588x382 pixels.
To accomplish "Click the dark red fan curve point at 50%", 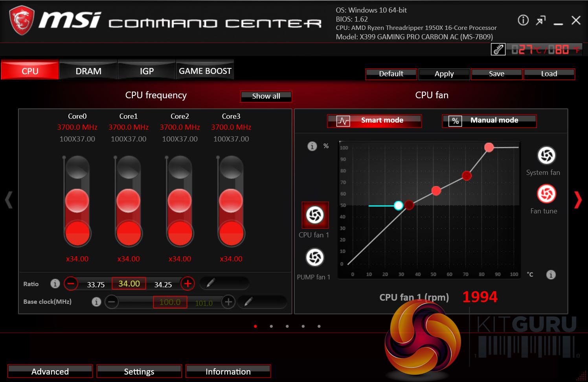I will tap(409, 205).
